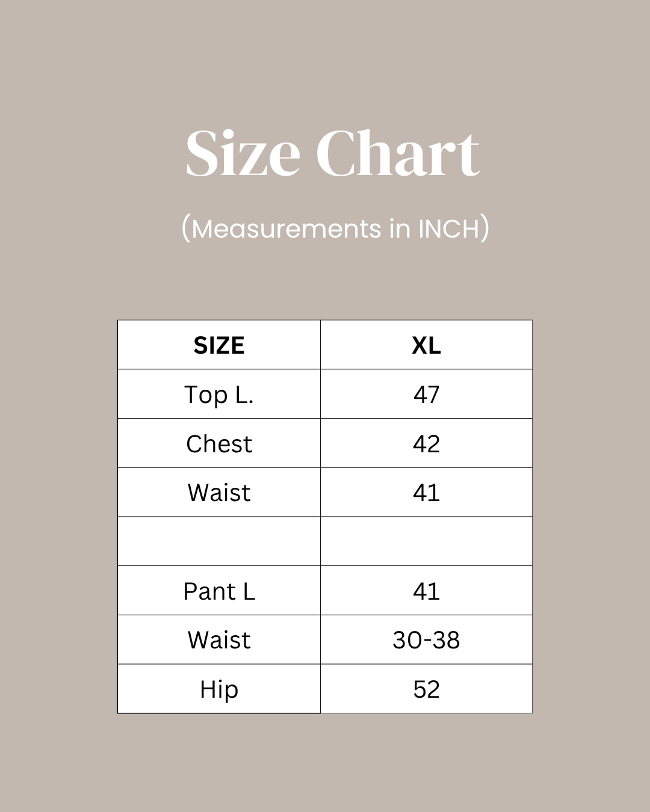
Task: Select the SIZE header cell
Action: (x=219, y=345)
